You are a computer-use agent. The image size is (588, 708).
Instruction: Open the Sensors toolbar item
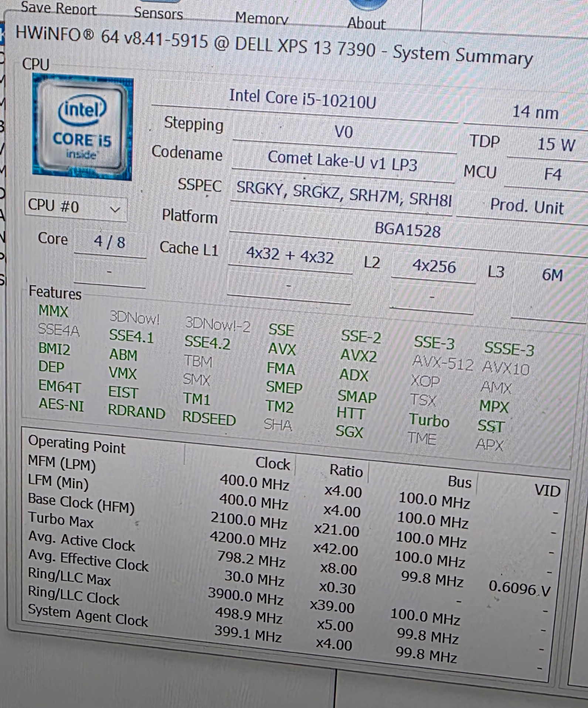tap(158, 13)
